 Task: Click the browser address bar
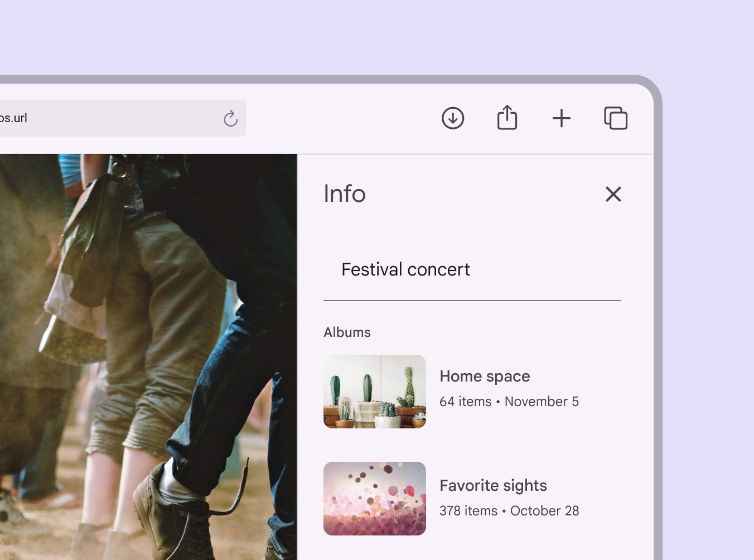tap(112, 118)
